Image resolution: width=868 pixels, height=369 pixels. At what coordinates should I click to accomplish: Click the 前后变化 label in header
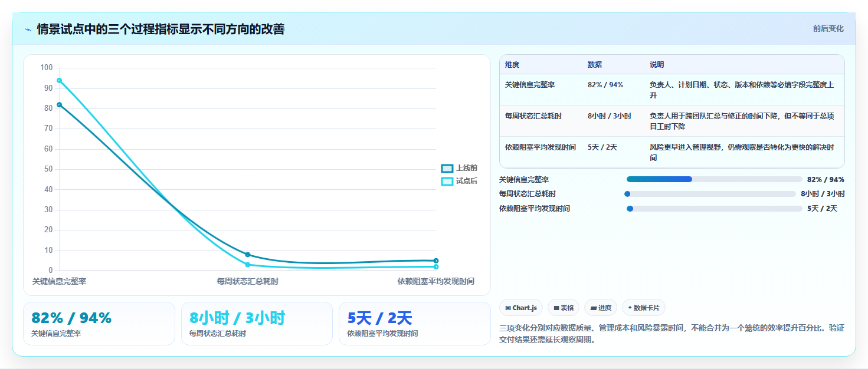(x=828, y=28)
